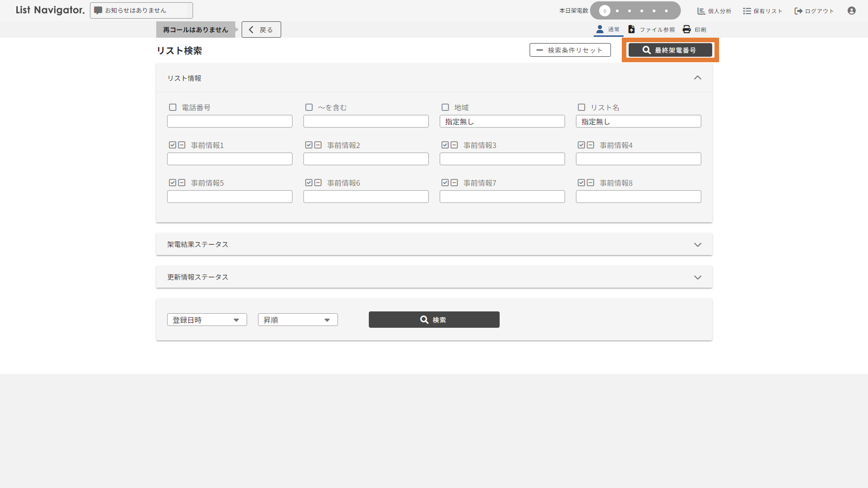
Task: Click the 印刷 printer icon
Action: [x=686, y=30]
